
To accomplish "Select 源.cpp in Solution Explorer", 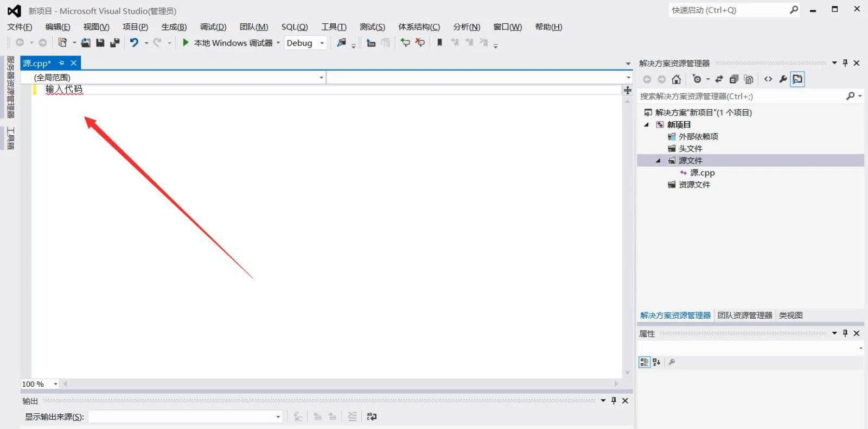I will tap(702, 173).
